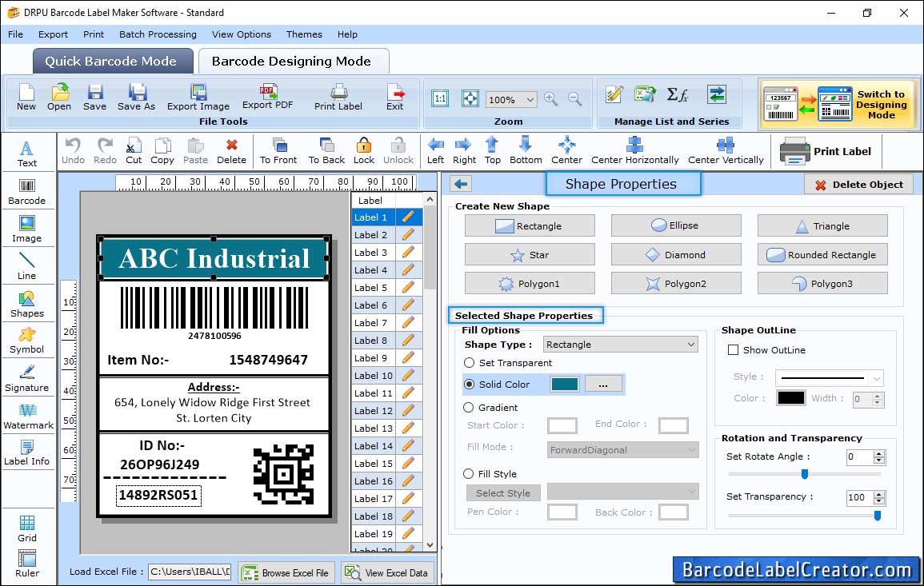Select the Set Transparent radio option

pos(469,363)
